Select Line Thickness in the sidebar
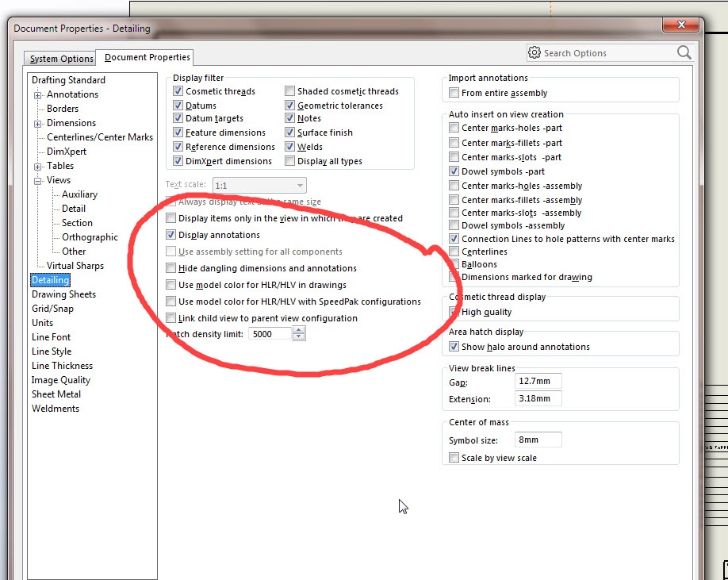 click(62, 366)
